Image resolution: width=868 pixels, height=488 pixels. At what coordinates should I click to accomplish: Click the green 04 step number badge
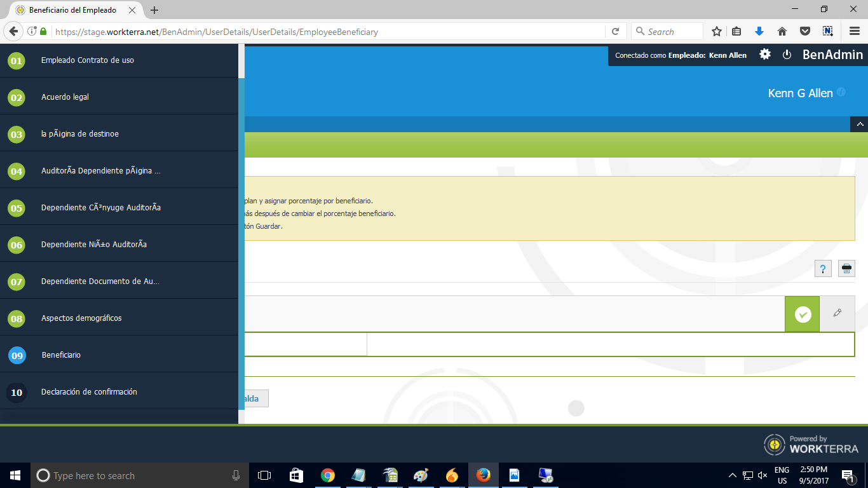coord(17,172)
